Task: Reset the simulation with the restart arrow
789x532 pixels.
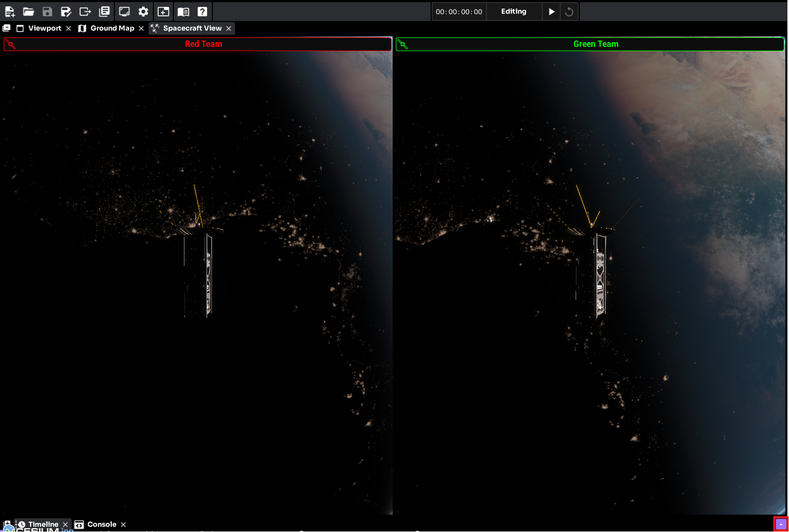Action: click(569, 12)
